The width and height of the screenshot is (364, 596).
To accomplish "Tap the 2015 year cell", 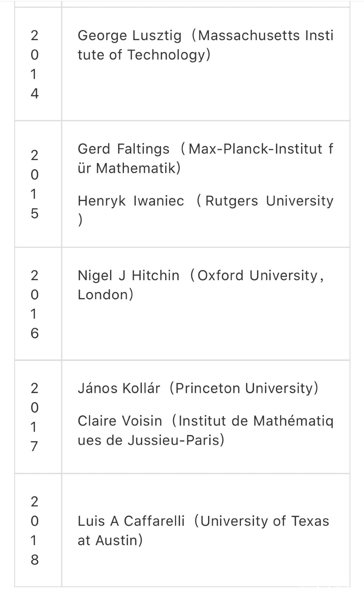I will point(35,184).
